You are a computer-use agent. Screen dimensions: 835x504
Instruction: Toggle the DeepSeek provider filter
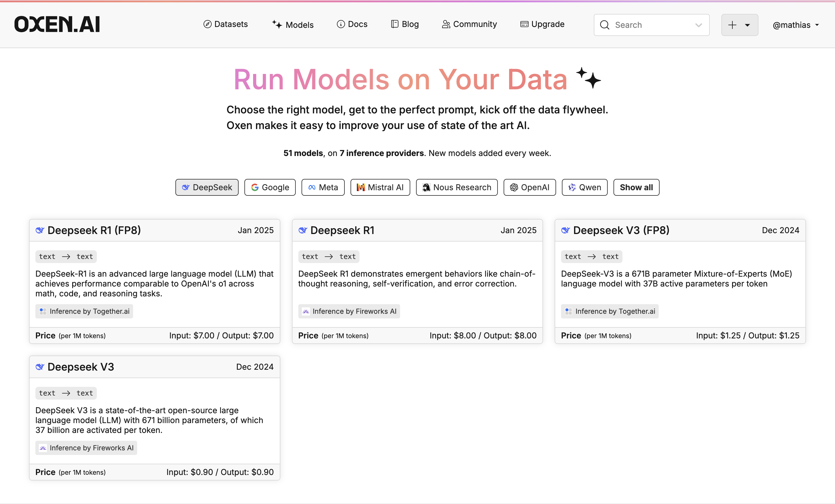tap(207, 187)
